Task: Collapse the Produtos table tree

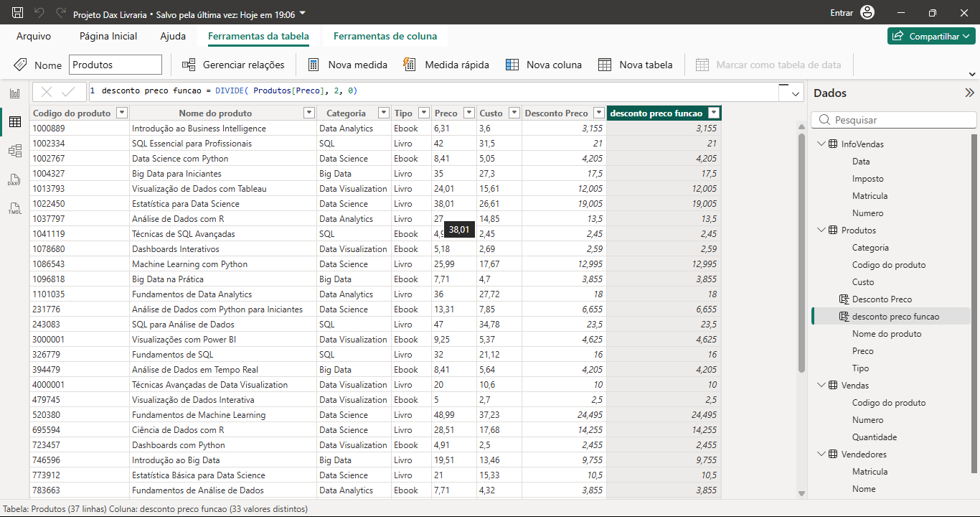Action: [821, 230]
